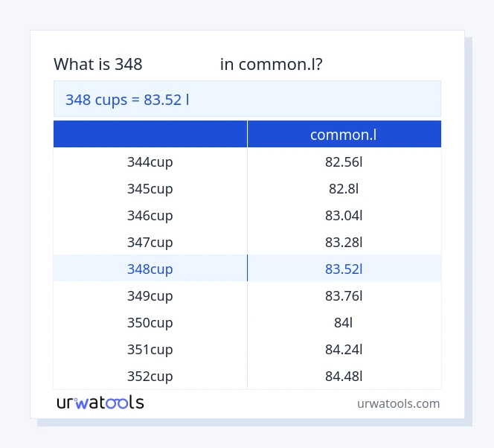Click the 84l value
This screenshot has height=448, width=494.
click(344, 322)
